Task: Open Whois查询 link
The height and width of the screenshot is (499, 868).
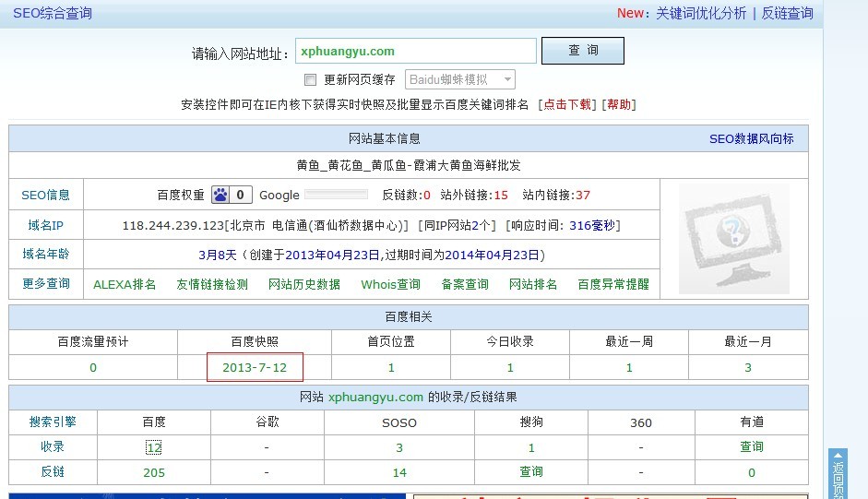Action: coord(390,285)
